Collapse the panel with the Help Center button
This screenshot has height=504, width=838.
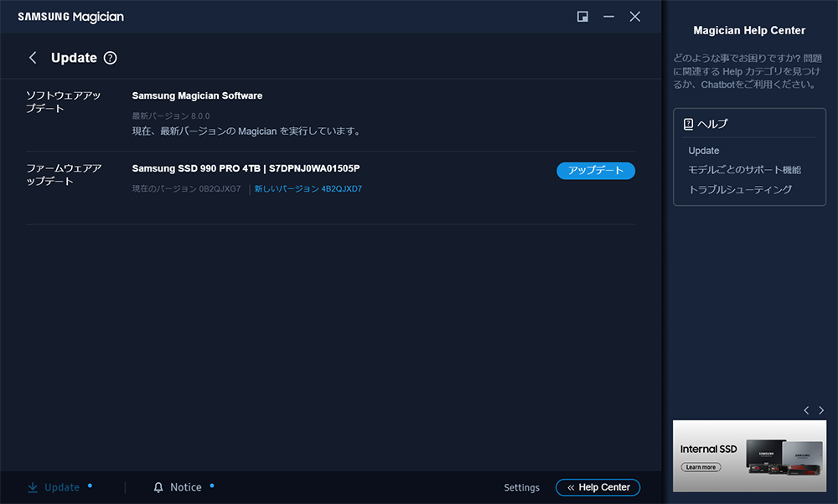(598, 487)
